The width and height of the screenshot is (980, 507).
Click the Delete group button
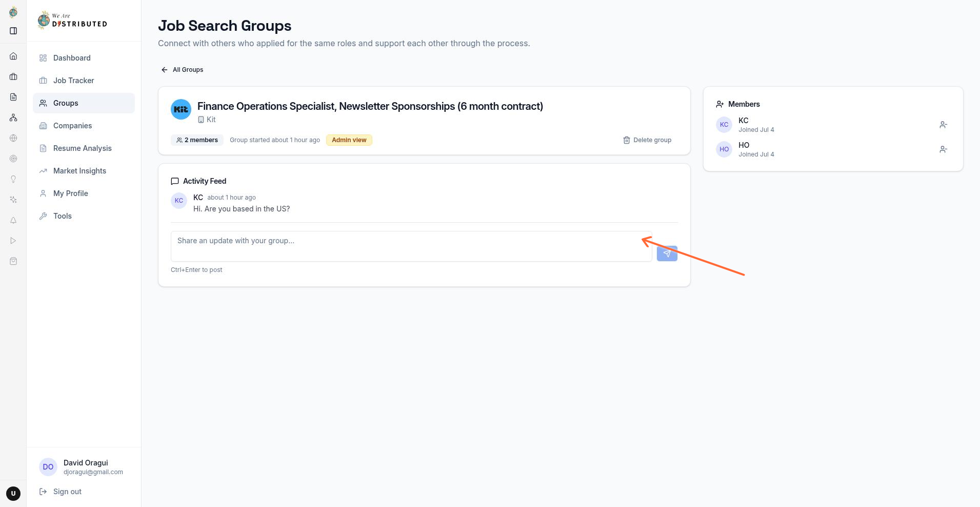coord(647,140)
